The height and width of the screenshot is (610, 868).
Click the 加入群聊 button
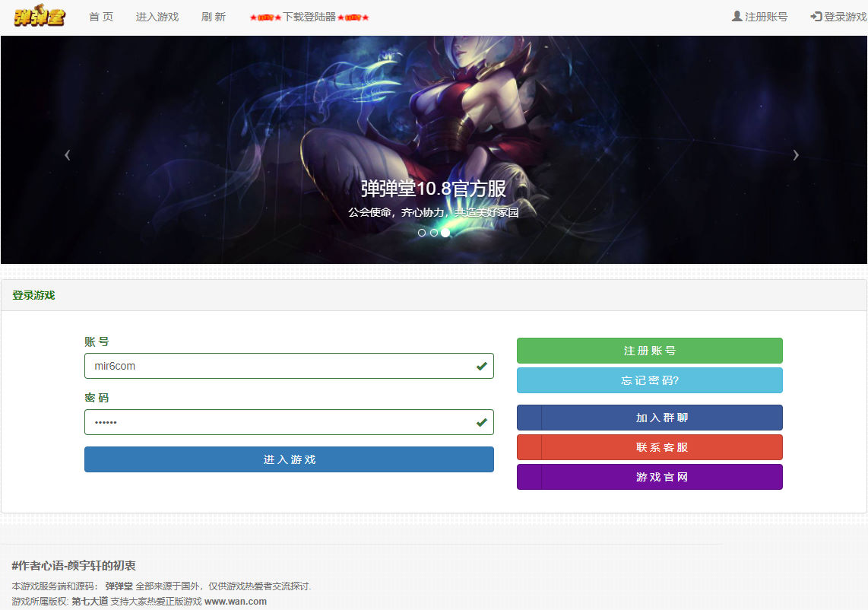coord(650,418)
